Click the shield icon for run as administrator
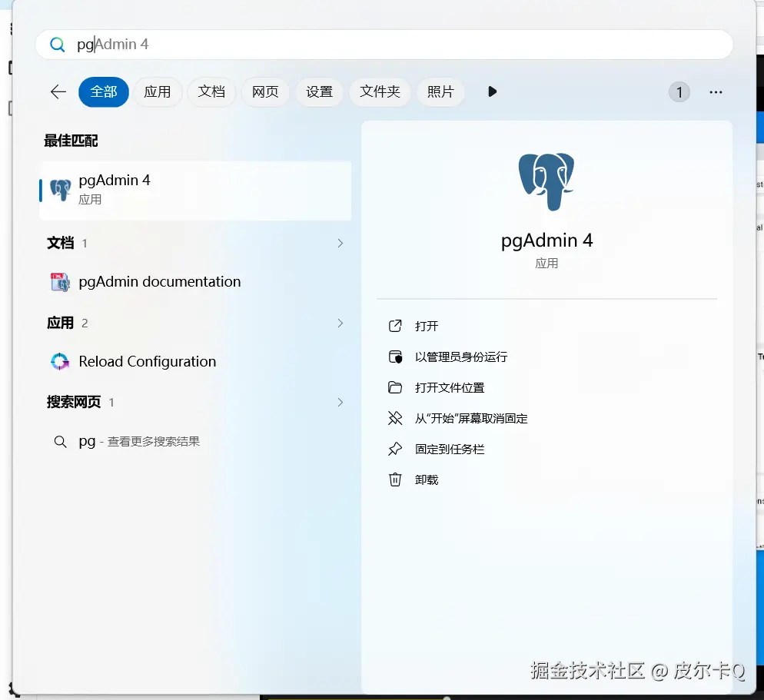This screenshot has height=700, width=764. (395, 357)
